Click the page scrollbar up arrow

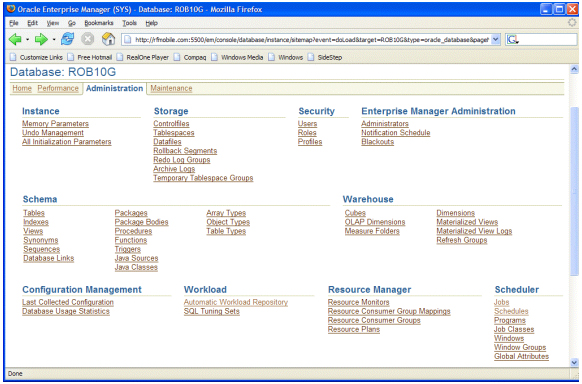pos(574,69)
